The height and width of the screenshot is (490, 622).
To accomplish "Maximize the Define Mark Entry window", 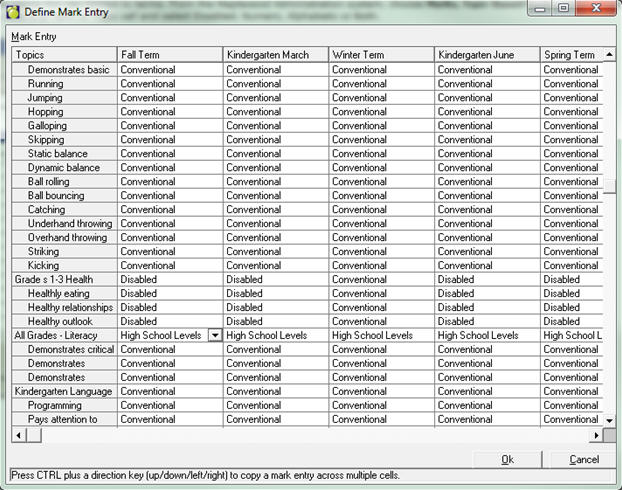I will (564, 10).
